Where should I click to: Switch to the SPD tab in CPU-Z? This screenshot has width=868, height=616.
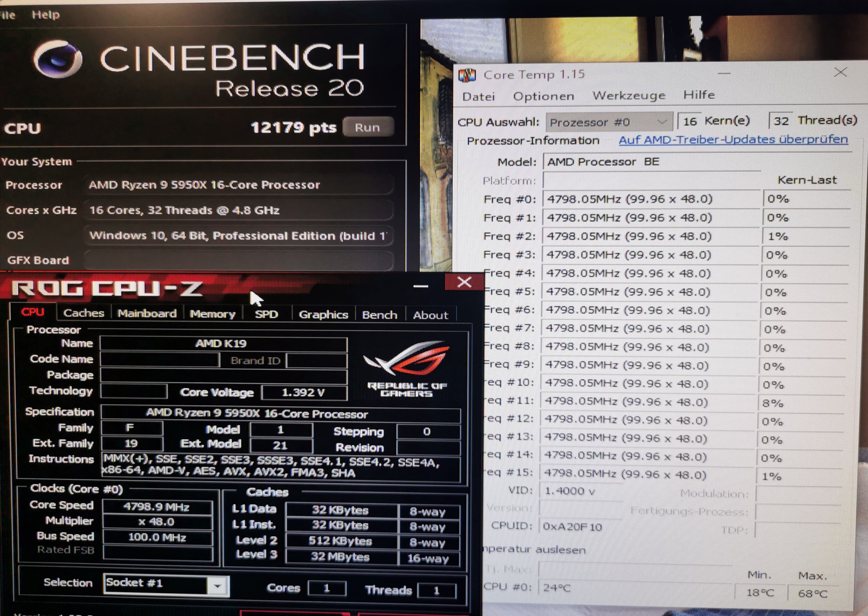[267, 314]
